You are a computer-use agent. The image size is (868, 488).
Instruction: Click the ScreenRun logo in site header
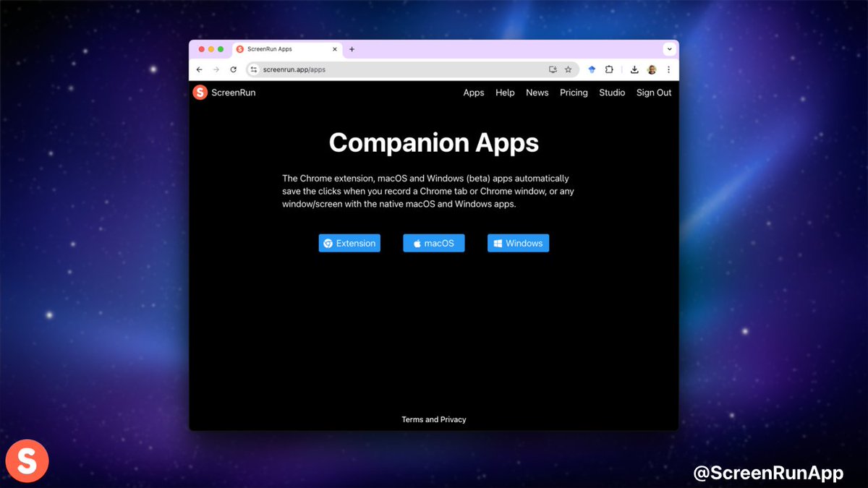tap(224, 92)
